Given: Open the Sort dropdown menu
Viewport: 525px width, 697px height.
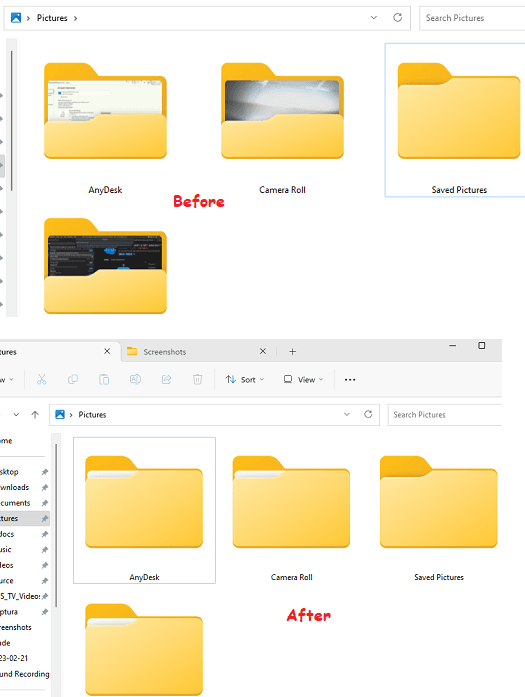Looking at the screenshot, I should tap(244, 379).
